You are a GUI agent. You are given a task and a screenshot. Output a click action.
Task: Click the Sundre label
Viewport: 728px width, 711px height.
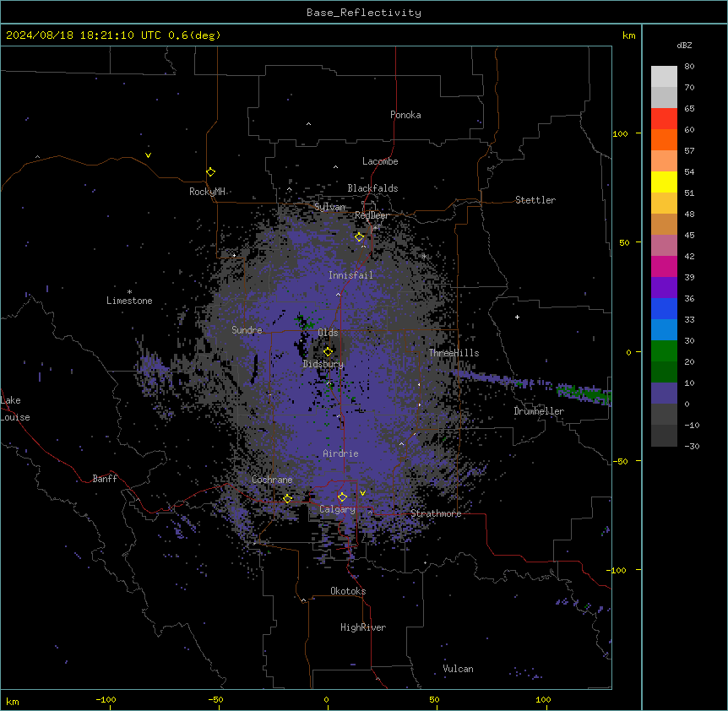[247, 330]
